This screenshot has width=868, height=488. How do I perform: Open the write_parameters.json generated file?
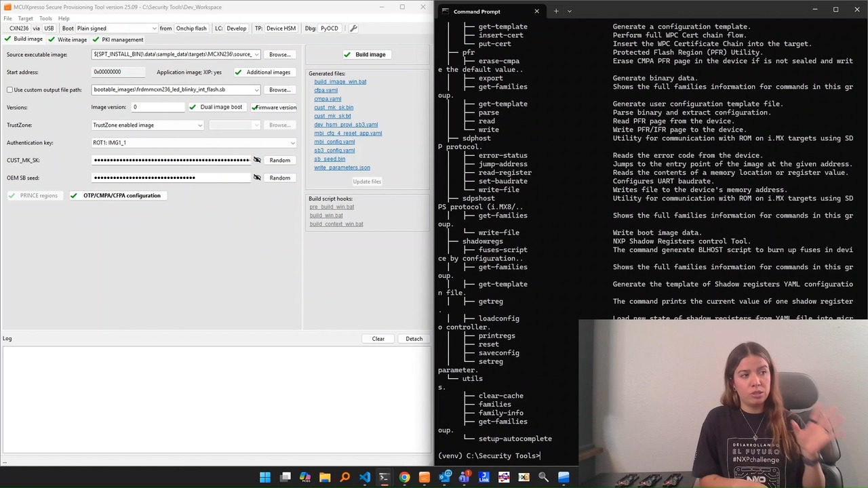[342, 167]
